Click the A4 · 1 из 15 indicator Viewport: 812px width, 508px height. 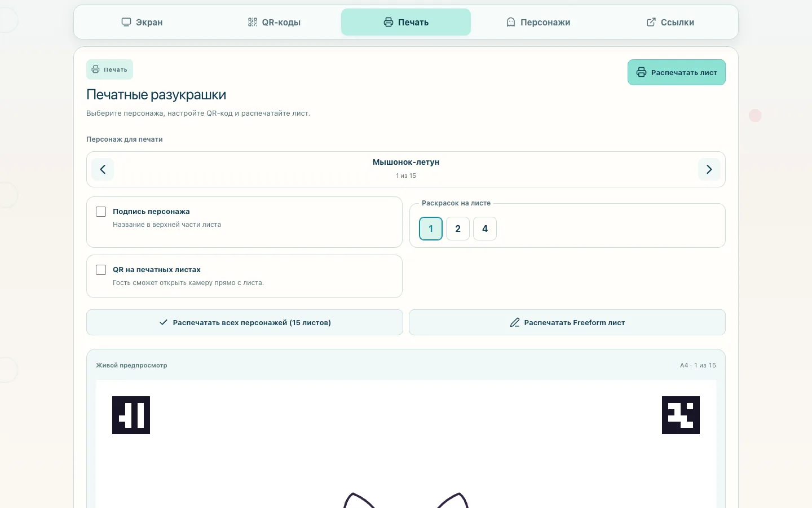click(698, 365)
